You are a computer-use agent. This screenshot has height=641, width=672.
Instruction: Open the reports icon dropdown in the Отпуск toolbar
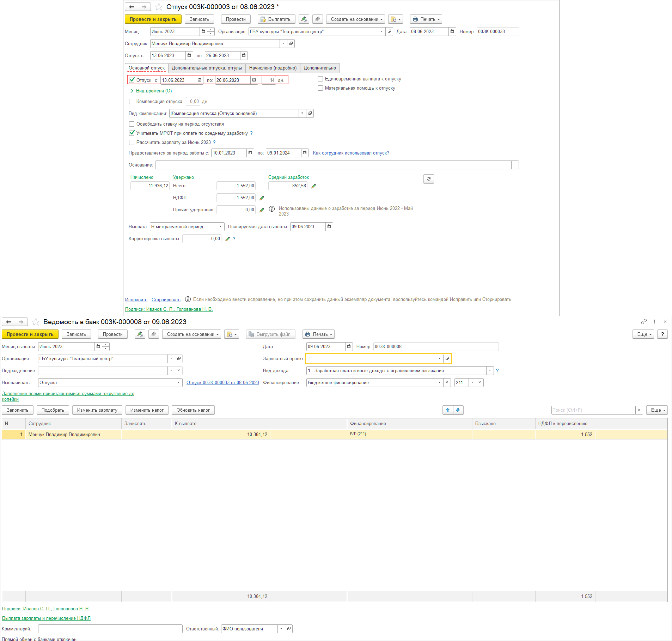[395, 19]
